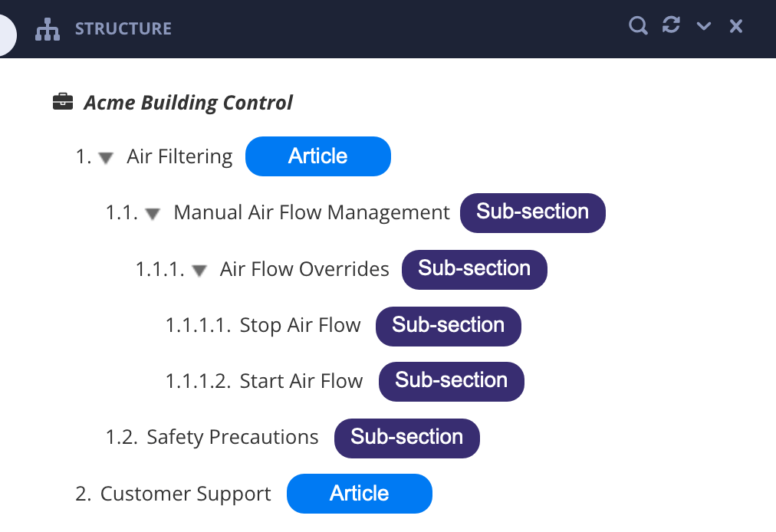
Task: Select the Acme Building Control root item
Action: pos(188,102)
